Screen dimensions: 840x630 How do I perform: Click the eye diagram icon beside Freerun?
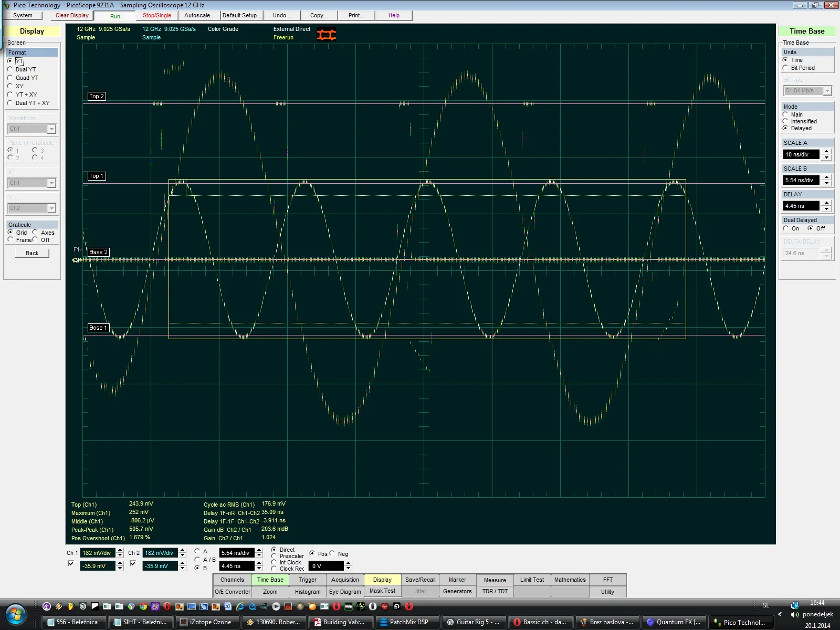[326, 35]
